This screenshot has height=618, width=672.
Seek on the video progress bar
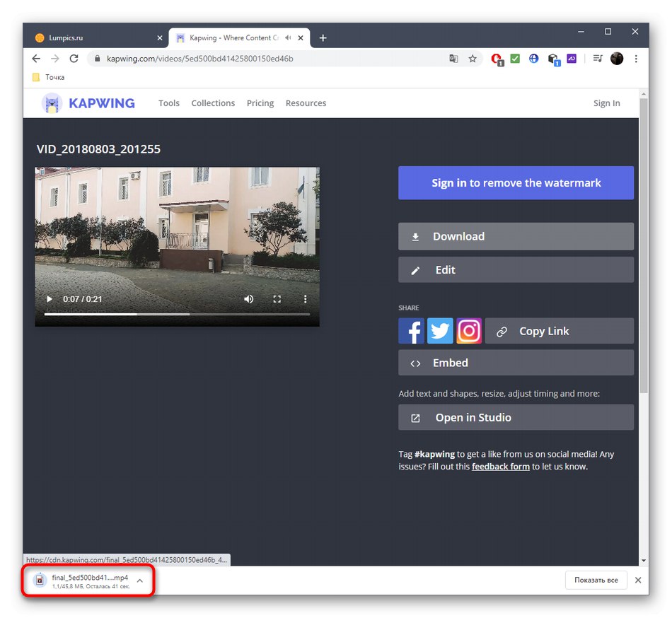(x=177, y=314)
